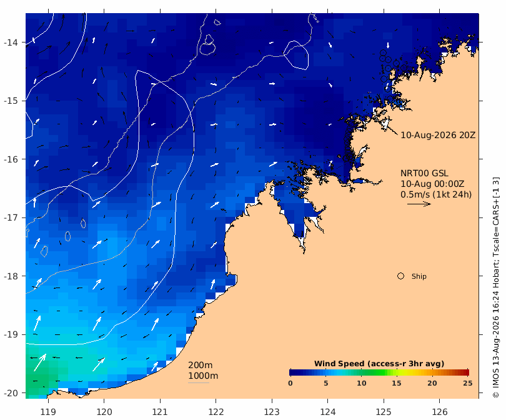Click the 0.5m/s reference scale arrow
The height and width of the screenshot is (420, 506).
tap(419, 204)
